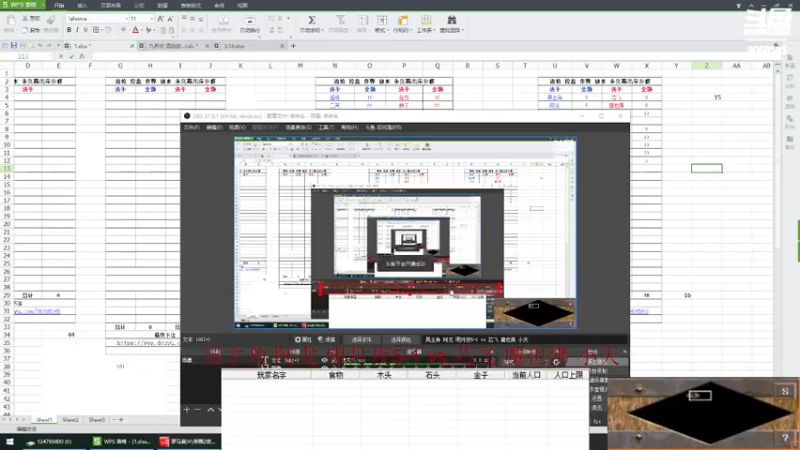The image size is (800, 450).
Task: Close the 3.18.xlsx document tab
Action: [x=282, y=46]
